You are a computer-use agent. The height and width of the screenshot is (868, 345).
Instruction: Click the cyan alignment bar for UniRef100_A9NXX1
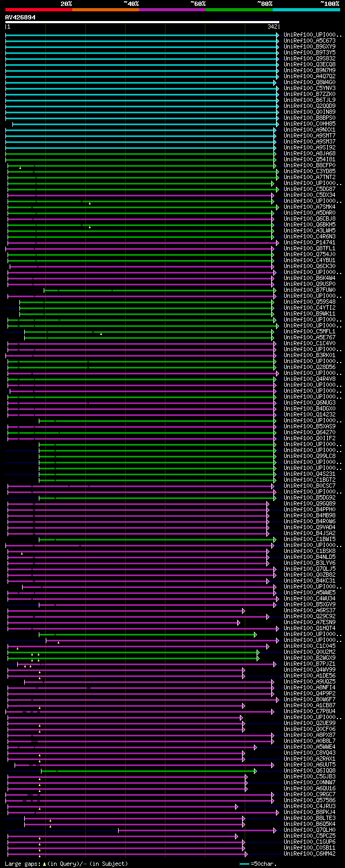click(x=140, y=129)
